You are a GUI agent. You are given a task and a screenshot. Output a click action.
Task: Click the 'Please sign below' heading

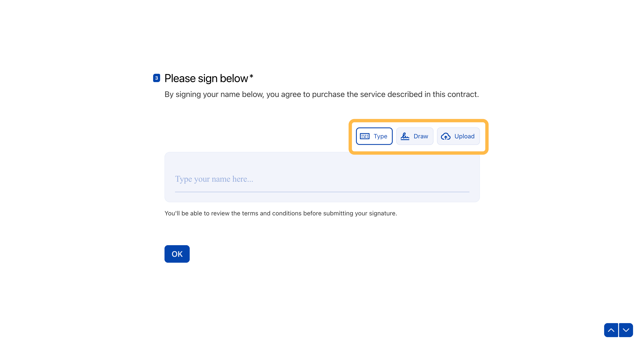coord(206,78)
